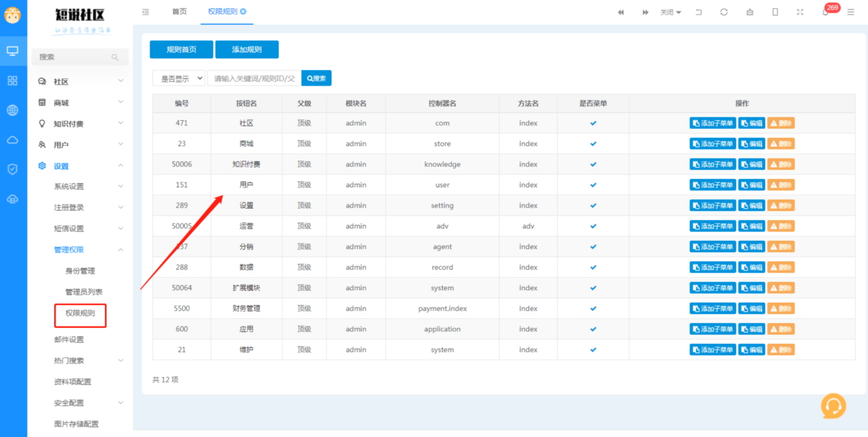Expand the 用户 sidebar menu

[80, 145]
